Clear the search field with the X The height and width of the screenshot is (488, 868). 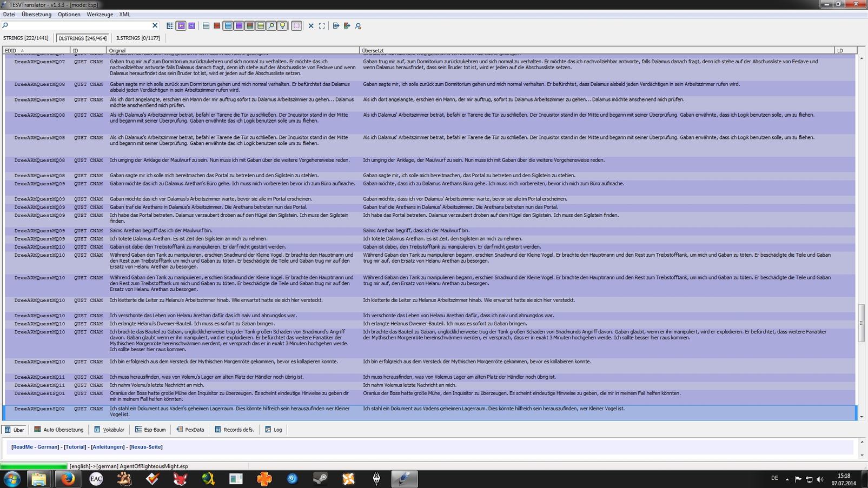[x=155, y=25]
